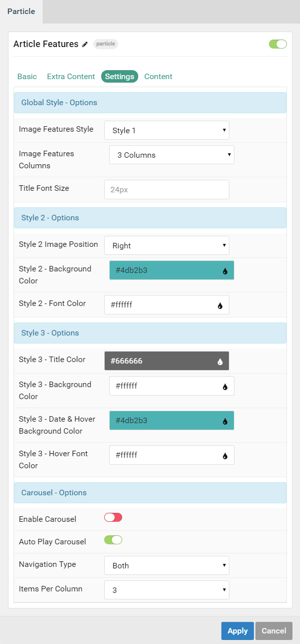Open the Image Features Style dropdown
This screenshot has height=644, width=300.
tap(167, 130)
